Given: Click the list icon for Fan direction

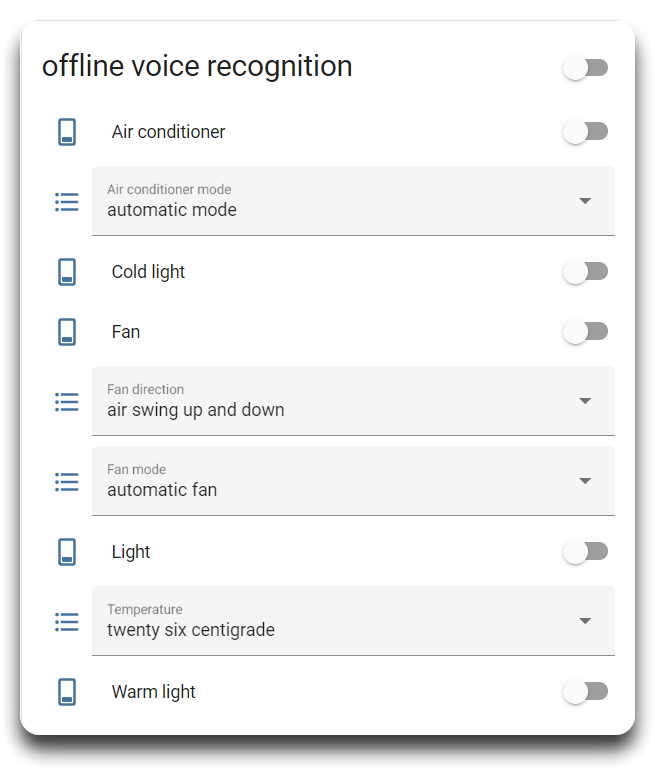Looking at the screenshot, I should (x=67, y=402).
